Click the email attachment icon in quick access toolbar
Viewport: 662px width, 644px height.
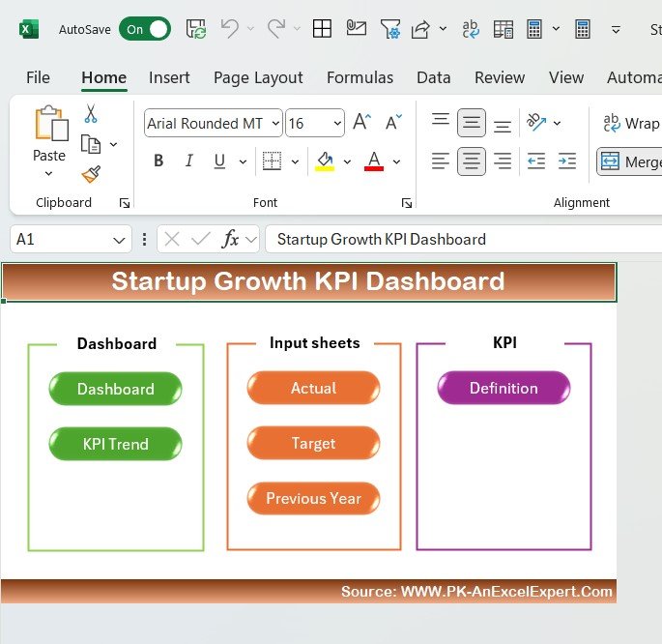pyautogui.click(x=356, y=28)
